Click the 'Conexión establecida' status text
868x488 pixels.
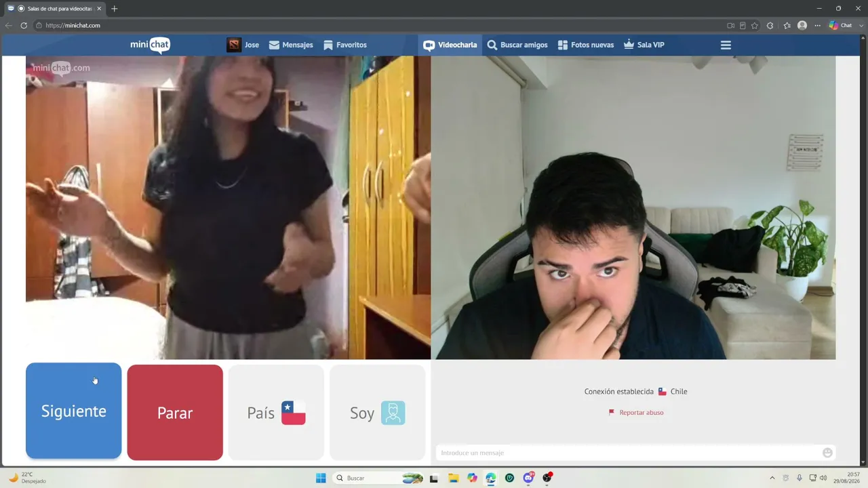(x=619, y=392)
